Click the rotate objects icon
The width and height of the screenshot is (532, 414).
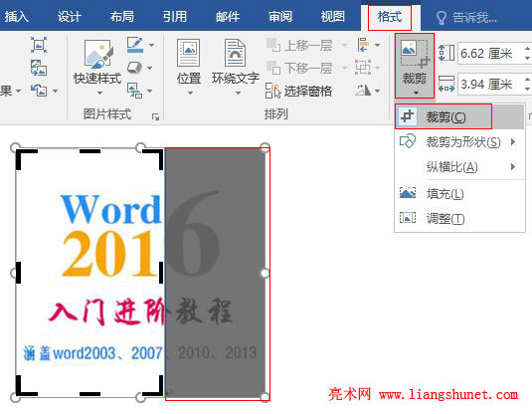[x=363, y=91]
